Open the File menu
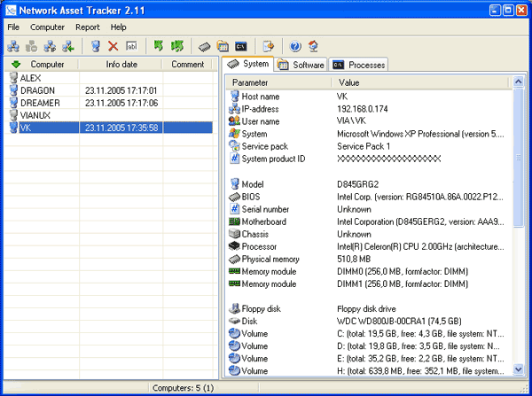The image size is (532, 396). click(x=13, y=27)
